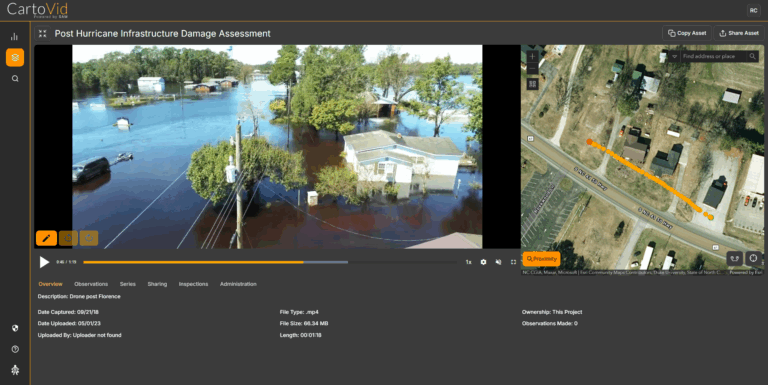Click the video frame of flooded house

[x=277, y=147]
